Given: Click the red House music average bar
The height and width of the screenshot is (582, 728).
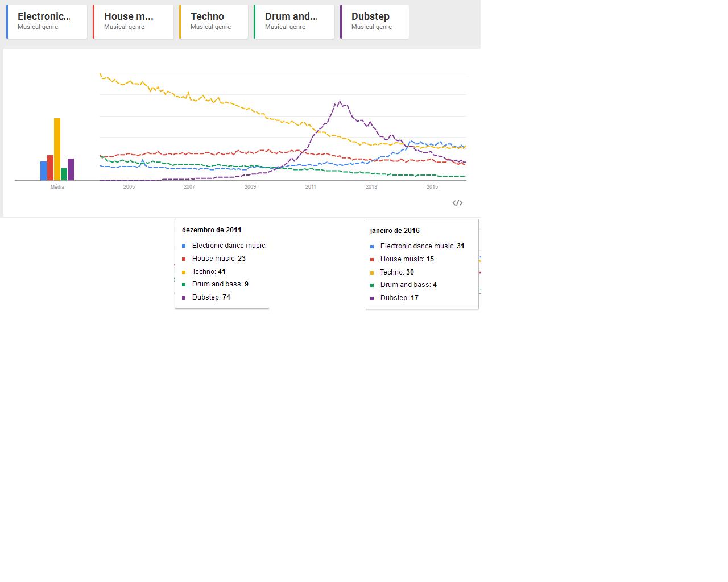Looking at the screenshot, I should pos(50,168).
